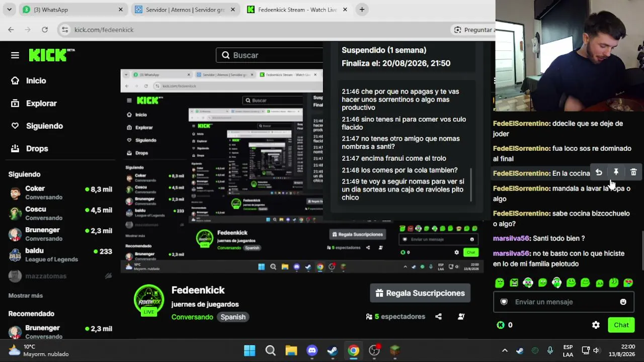The width and height of the screenshot is (644, 362).
Task: Focus the Enviar un mensaje field
Action: point(563,302)
